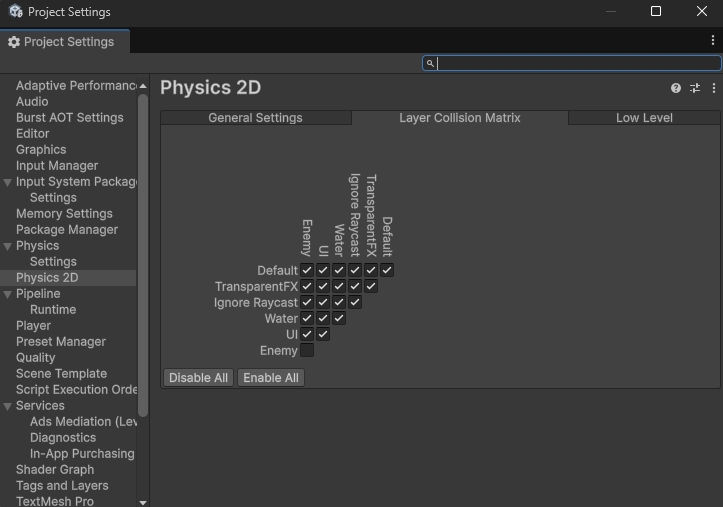Select the Layer Collision Matrix tab

point(460,118)
